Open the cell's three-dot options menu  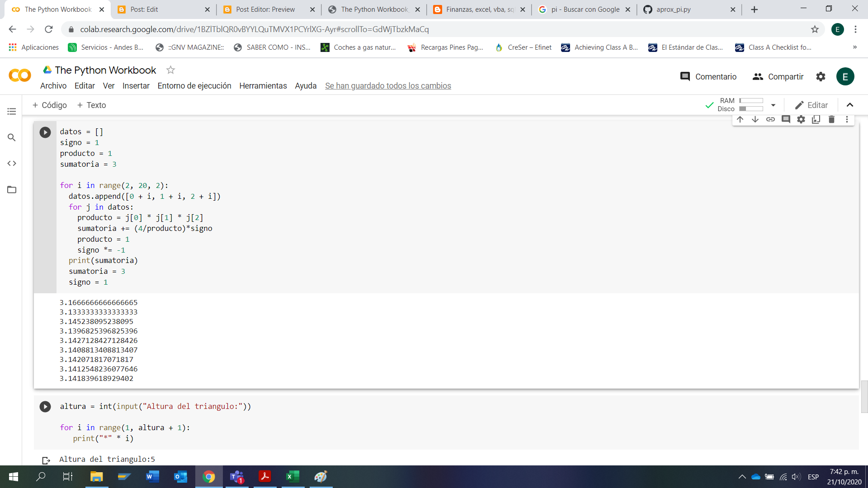(847, 119)
